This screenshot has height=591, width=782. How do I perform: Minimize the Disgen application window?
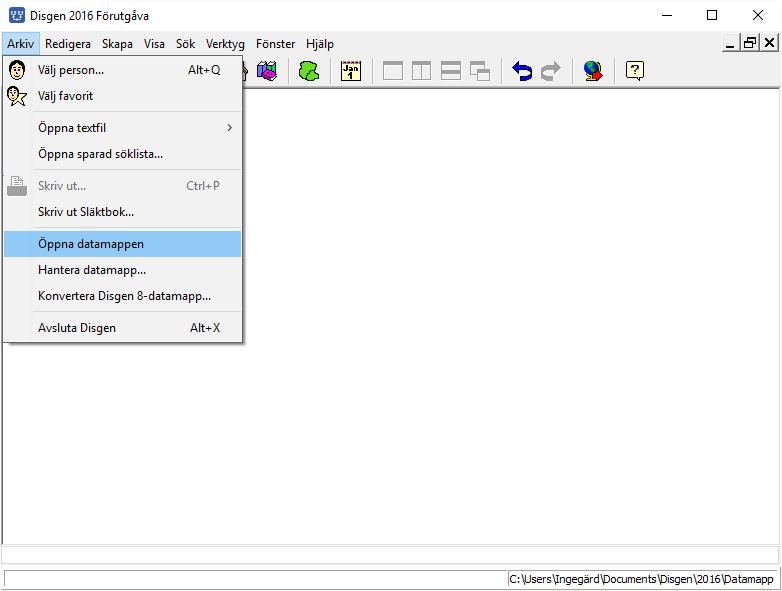coord(667,15)
